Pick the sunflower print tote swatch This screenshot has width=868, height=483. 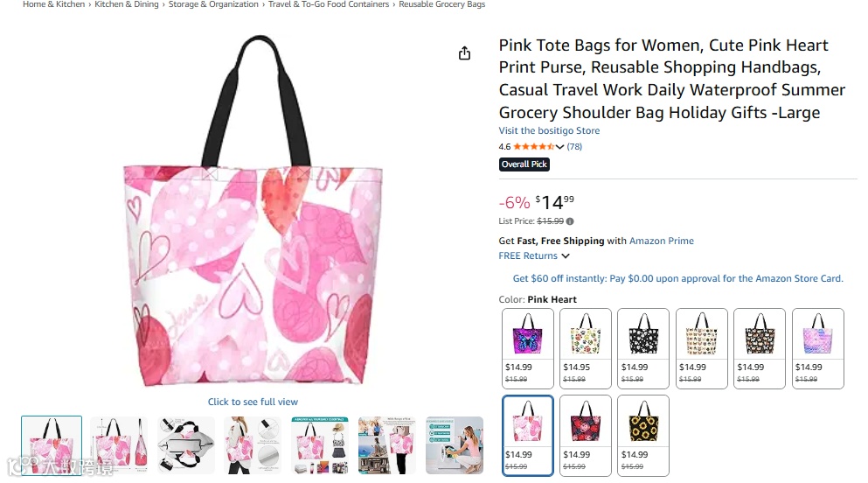pyautogui.click(x=643, y=436)
